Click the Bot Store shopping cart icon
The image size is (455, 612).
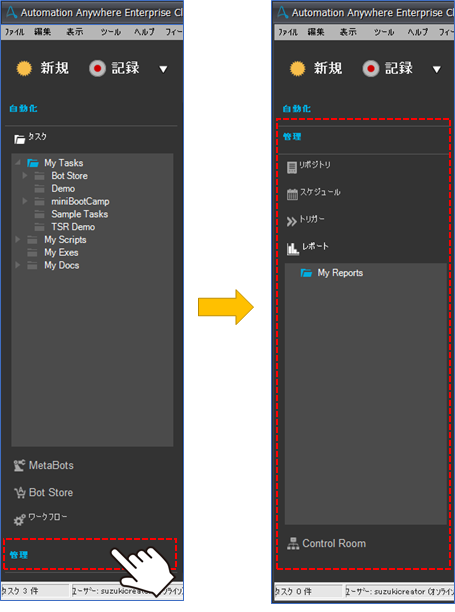pos(20,493)
